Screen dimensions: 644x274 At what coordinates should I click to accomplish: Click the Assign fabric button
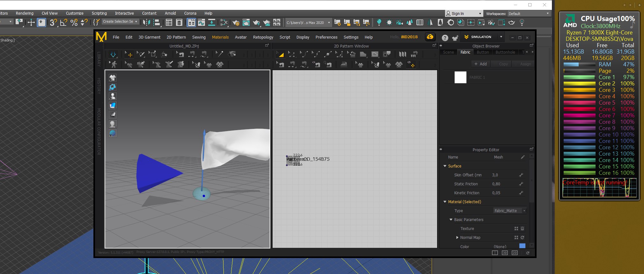pyautogui.click(x=523, y=64)
